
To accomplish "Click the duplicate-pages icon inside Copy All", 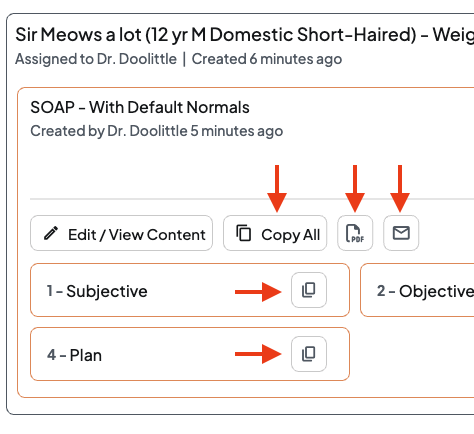I will [x=244, y=233].
